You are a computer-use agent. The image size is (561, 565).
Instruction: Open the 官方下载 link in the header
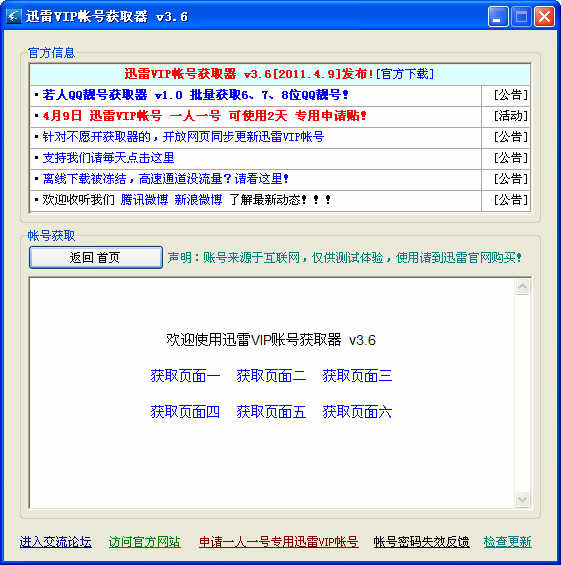pyautogui.click(x=405, y=74)
